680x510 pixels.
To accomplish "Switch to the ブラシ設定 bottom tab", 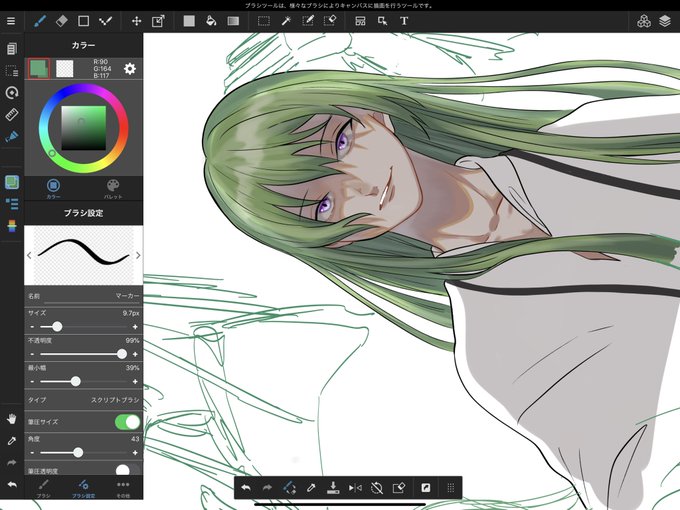I will 83,488.
